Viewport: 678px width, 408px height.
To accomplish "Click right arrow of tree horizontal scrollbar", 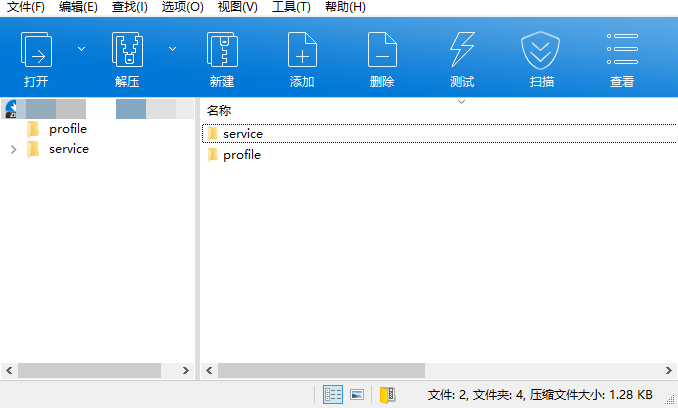I will 186,370.
